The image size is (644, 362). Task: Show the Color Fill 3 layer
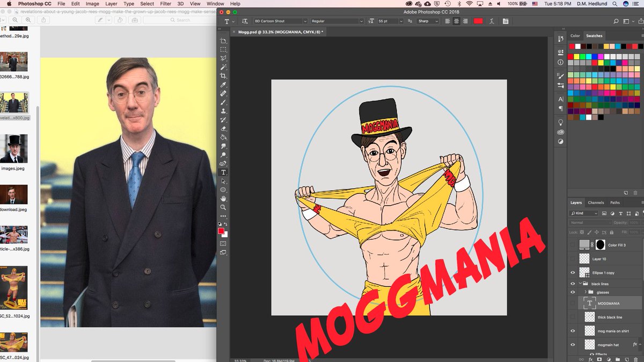coord(573,245)
